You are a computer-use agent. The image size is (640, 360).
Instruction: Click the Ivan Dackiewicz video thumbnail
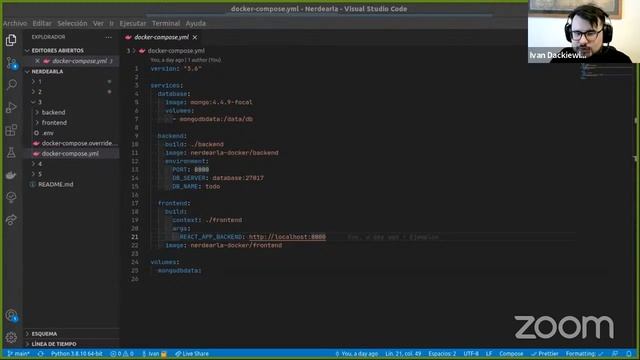click(584, 31)
